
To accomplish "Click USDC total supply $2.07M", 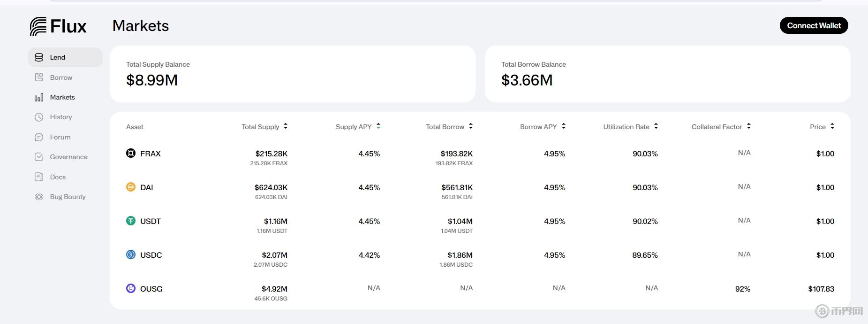I will pyautogui.click(x=275, y=255).
